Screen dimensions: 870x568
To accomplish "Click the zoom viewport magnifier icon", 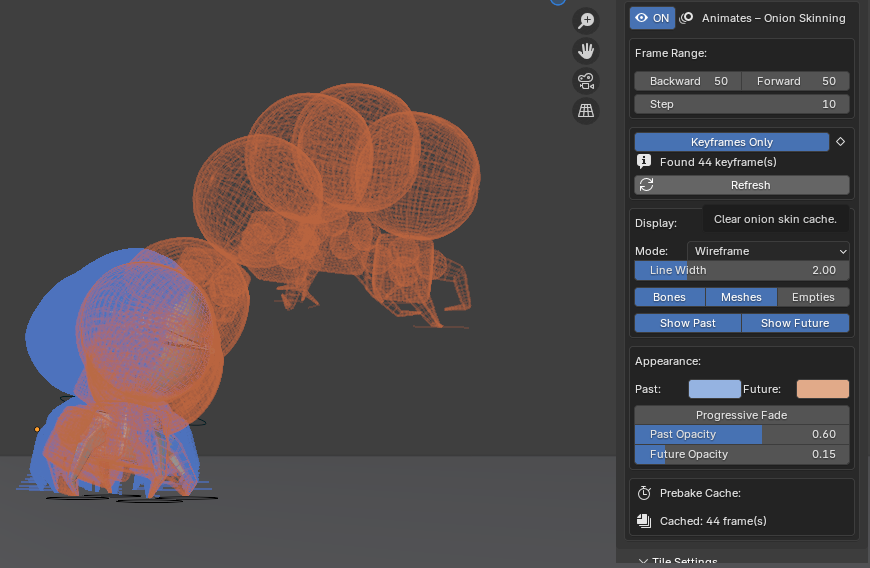I will [586, 21].
